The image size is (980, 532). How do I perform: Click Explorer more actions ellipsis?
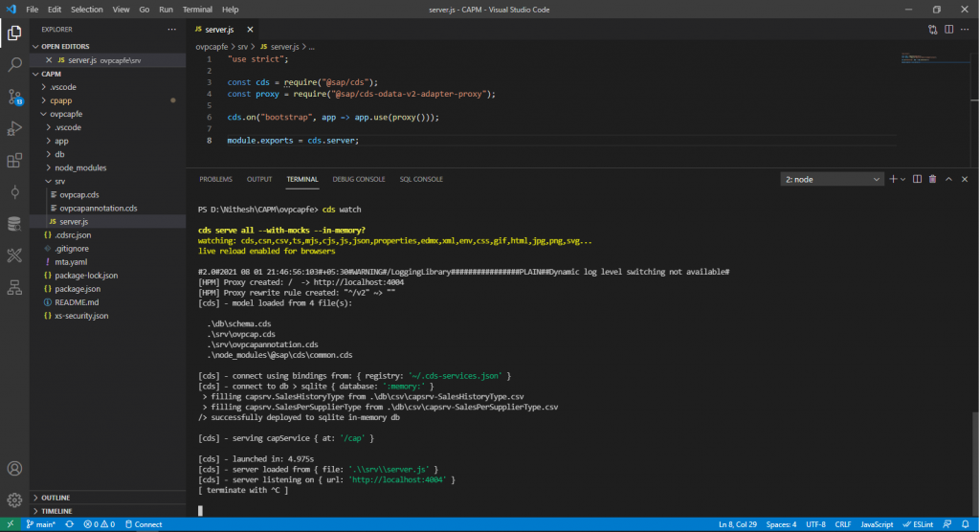click(x=172, y=30)
